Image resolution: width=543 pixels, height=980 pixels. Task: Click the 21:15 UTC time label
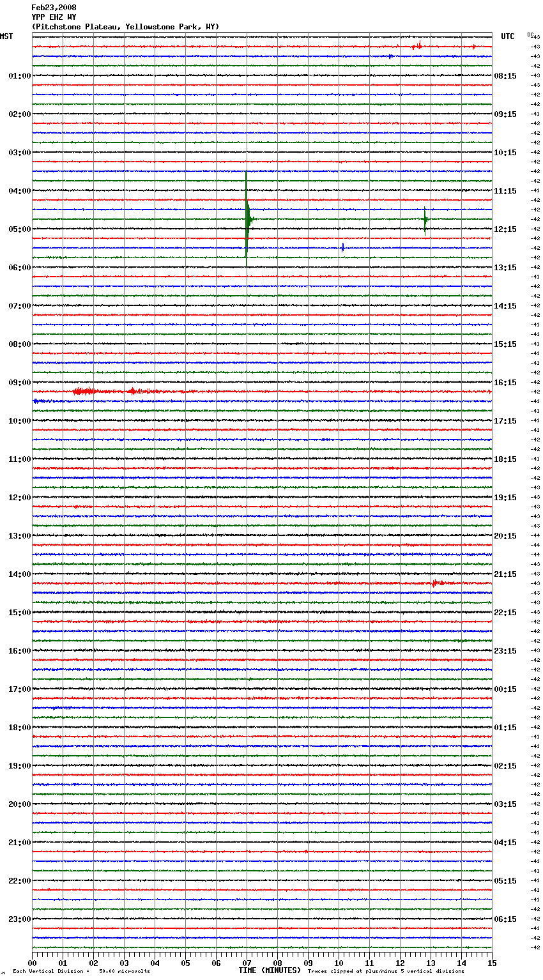pos(505,574)
